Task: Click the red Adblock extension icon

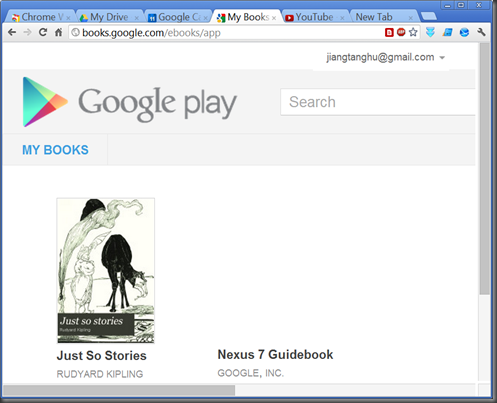Action: tap(401, 32)
